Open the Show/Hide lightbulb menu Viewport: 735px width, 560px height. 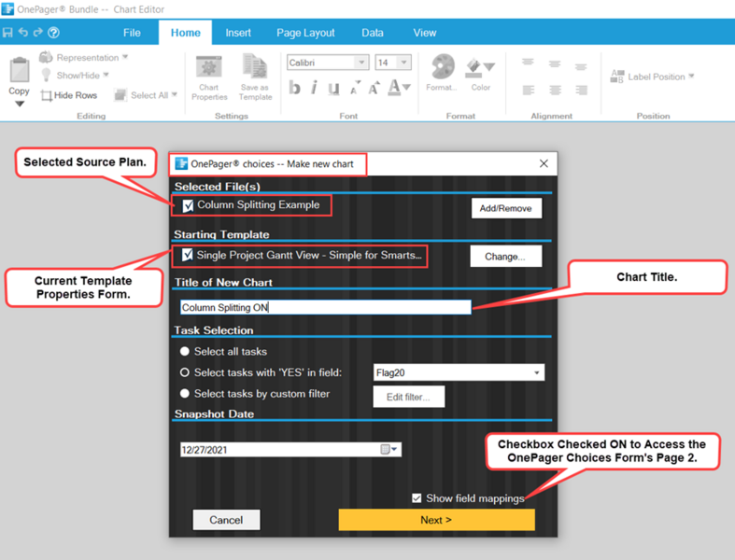(75, 75)
